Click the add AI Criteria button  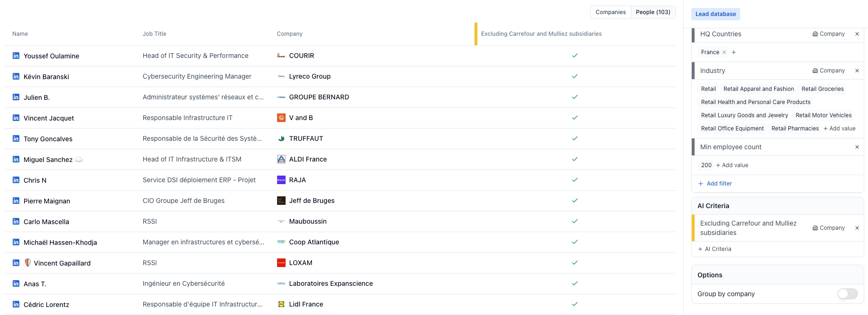click(x=714, y=249)
